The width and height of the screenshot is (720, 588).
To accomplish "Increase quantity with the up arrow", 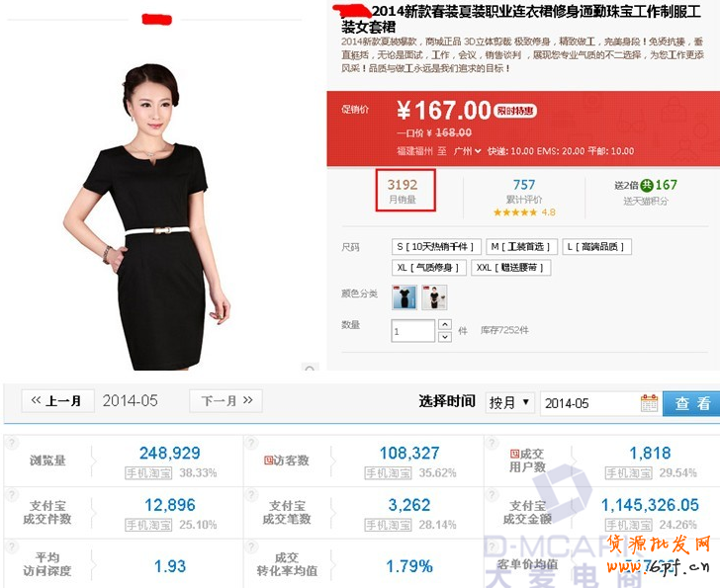I will pyautogui.click(x=445, y=324).
